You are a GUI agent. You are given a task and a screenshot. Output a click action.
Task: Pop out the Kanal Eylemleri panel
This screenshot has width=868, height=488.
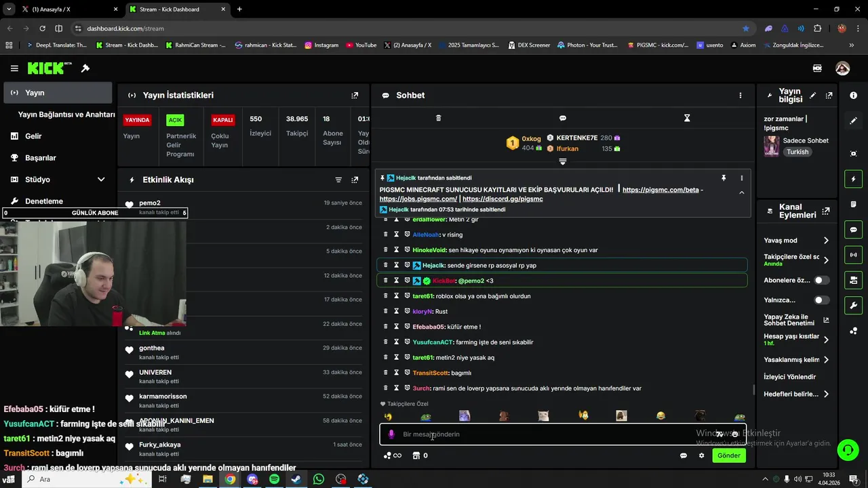click(x=825, y=211)
